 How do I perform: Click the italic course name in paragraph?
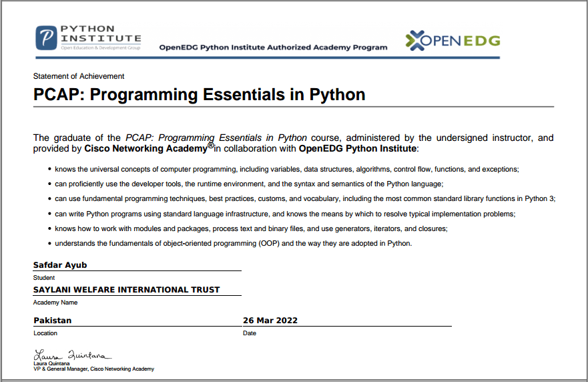point(216,138)
